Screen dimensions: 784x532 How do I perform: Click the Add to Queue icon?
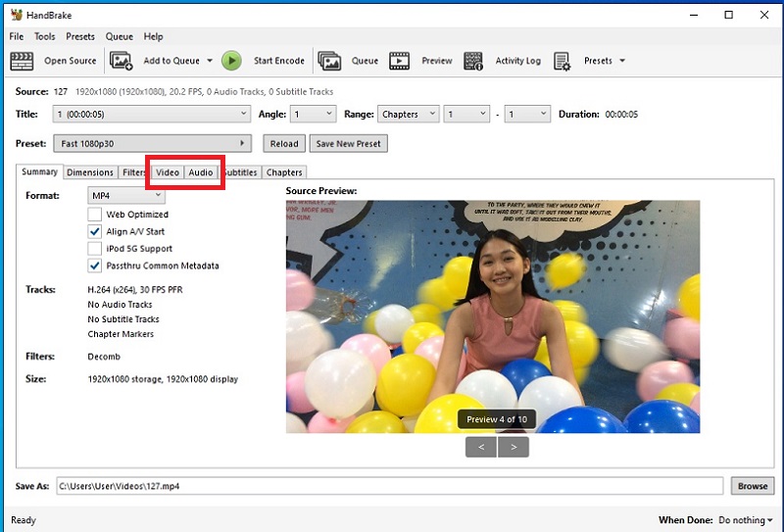[122, 61]
